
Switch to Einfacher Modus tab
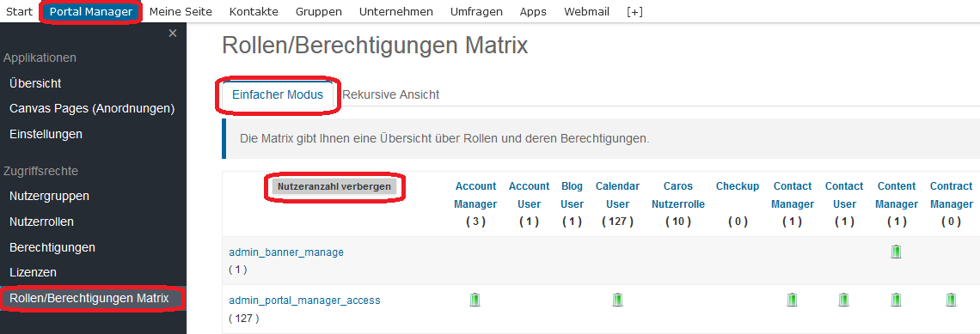[x=278, y=94]
